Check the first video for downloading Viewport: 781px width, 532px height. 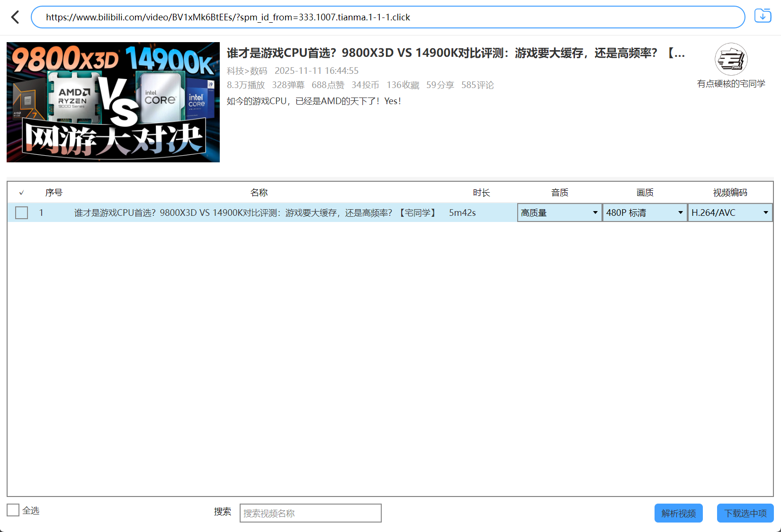point(21,213)
